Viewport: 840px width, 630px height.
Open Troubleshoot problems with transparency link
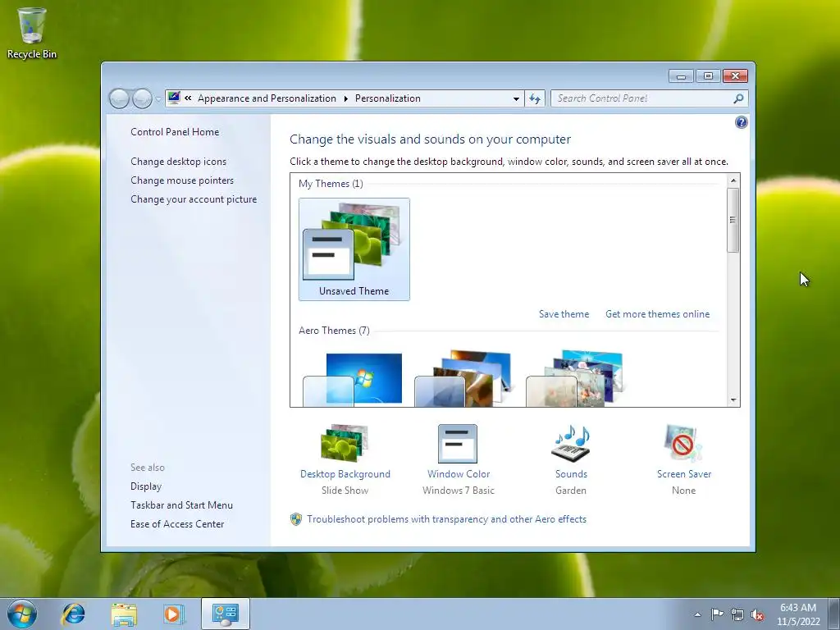click(446, 519)
